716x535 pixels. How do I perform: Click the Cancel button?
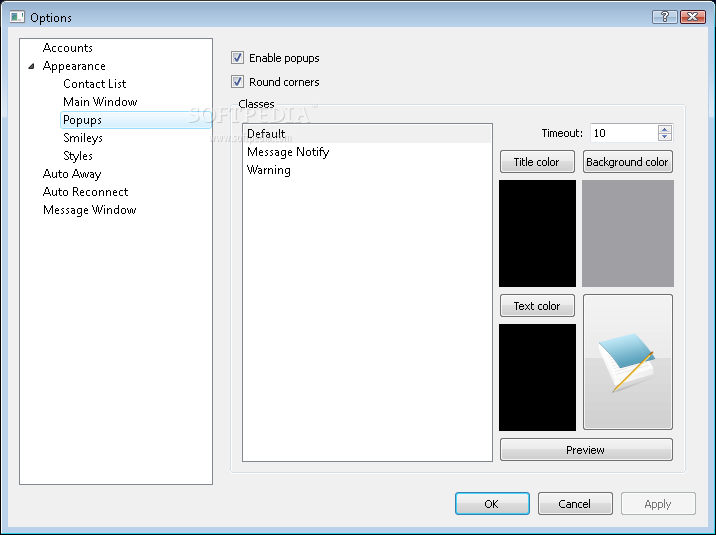[575, 504]
